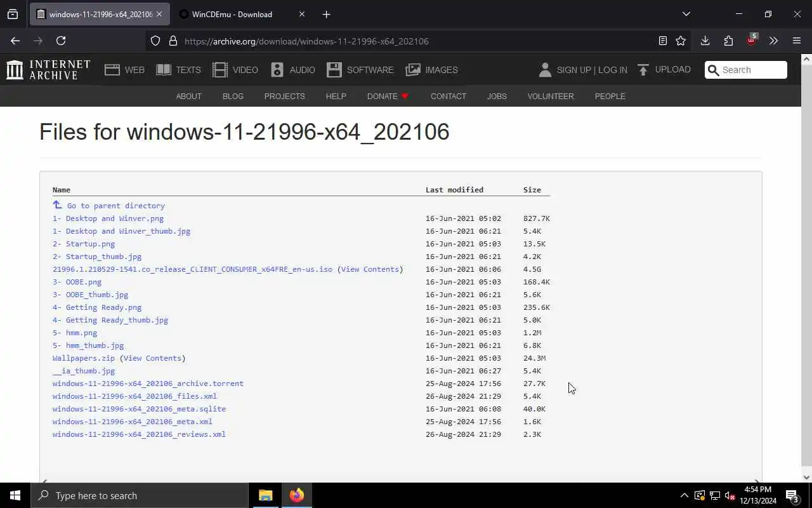
Task: Reload the current page
Action: 61,41
